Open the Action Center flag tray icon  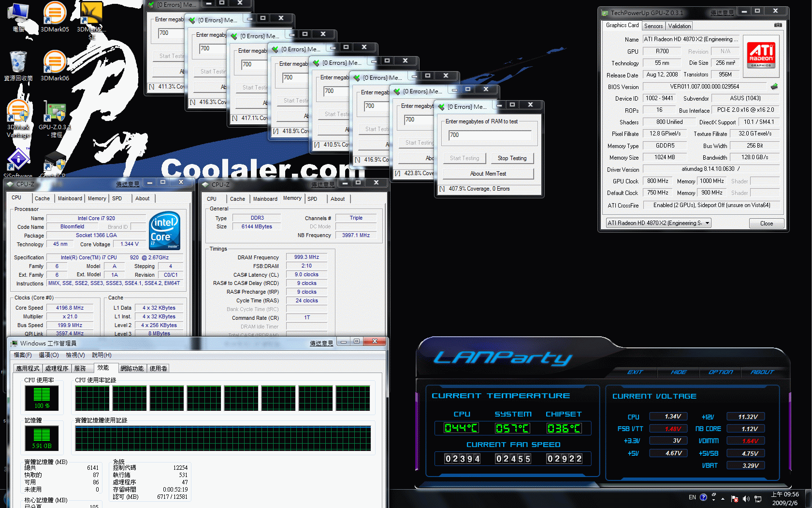735,499
